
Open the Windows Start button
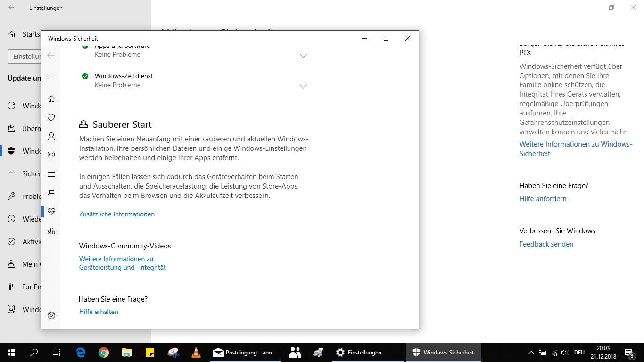(x=11, y=353)
